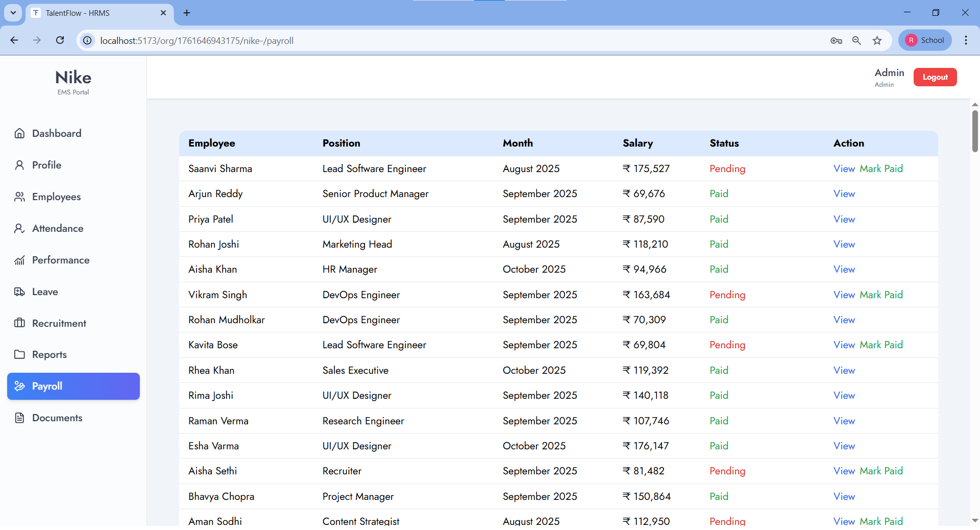Open a new browser tab

tap(187, 13)
